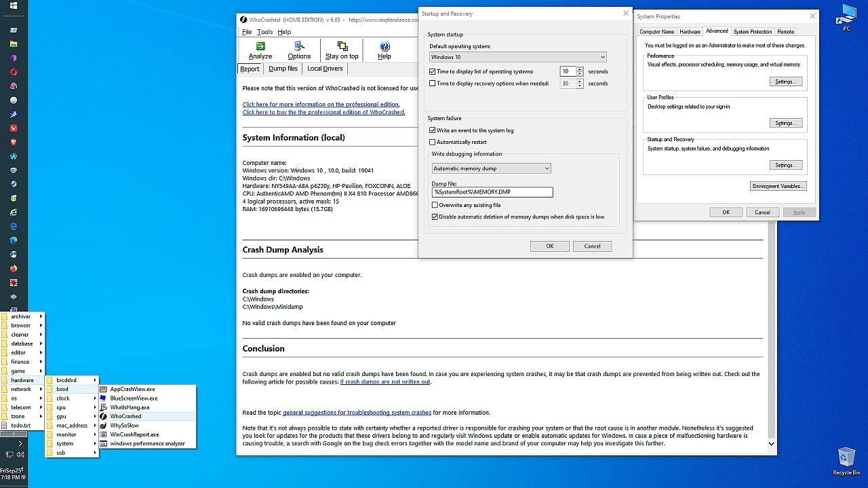868x488 pixels.
Task: Click the network tray icon
Action: coord(9,455)
